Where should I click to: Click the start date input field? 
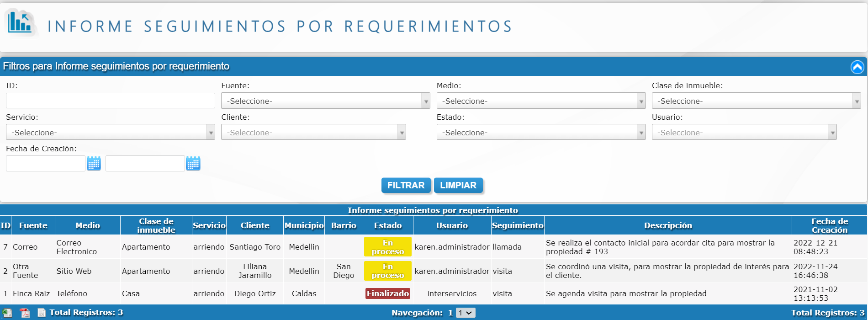pos(46,163)
